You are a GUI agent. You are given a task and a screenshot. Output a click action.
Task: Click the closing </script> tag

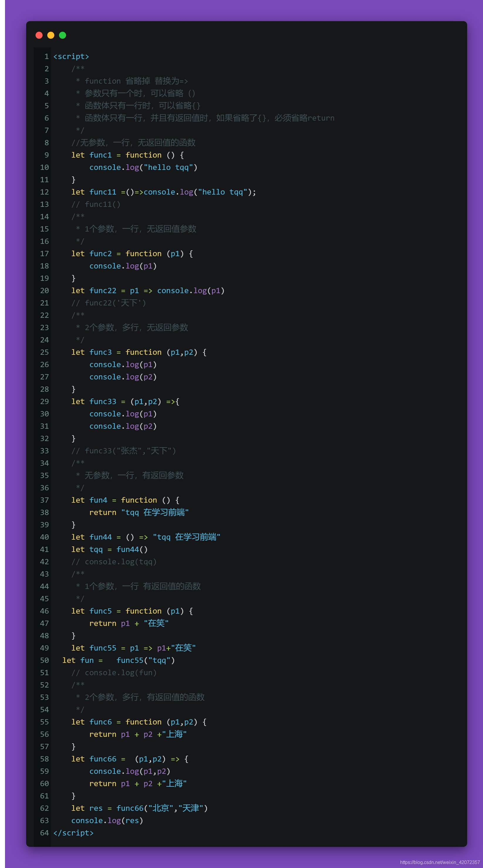click(x=73, y=833)
